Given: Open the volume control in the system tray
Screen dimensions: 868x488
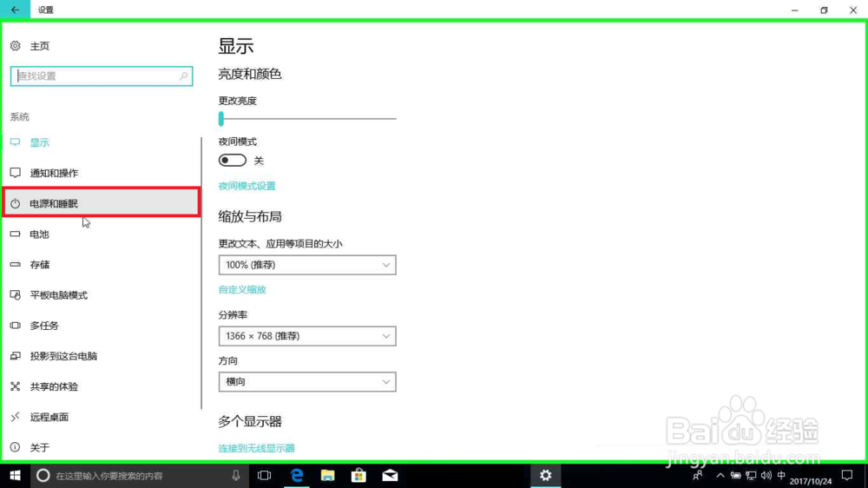Looking at the screenshot, I should [x=766, y=475].
